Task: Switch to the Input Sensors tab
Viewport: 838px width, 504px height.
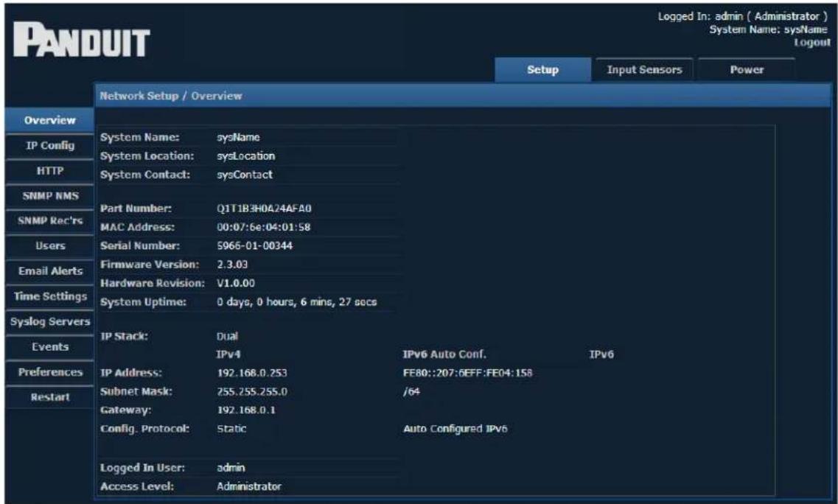Action: [x=645, y=69]
